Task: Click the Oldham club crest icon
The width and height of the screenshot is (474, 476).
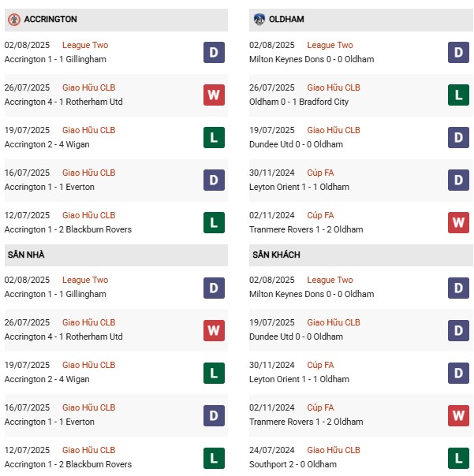Action: [259, 19]
